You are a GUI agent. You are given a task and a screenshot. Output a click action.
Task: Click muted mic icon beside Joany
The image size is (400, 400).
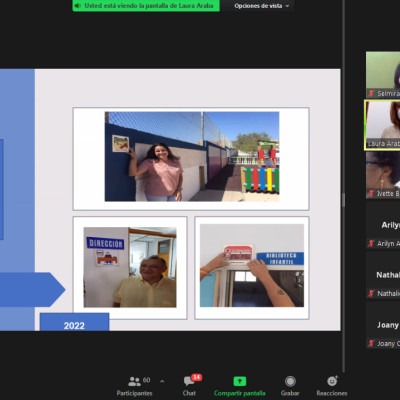371,344
